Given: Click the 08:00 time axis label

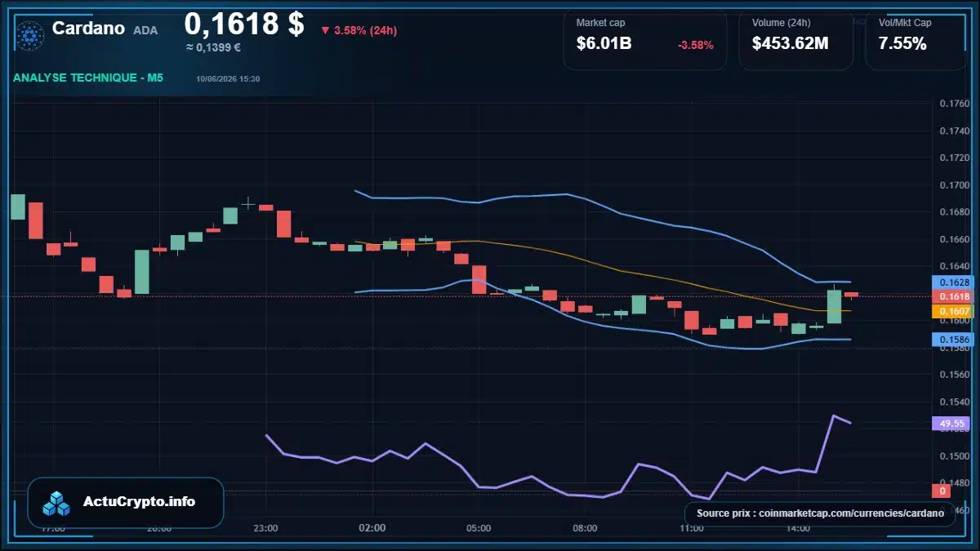Looking at the screenshot, I should coord(585,528).
